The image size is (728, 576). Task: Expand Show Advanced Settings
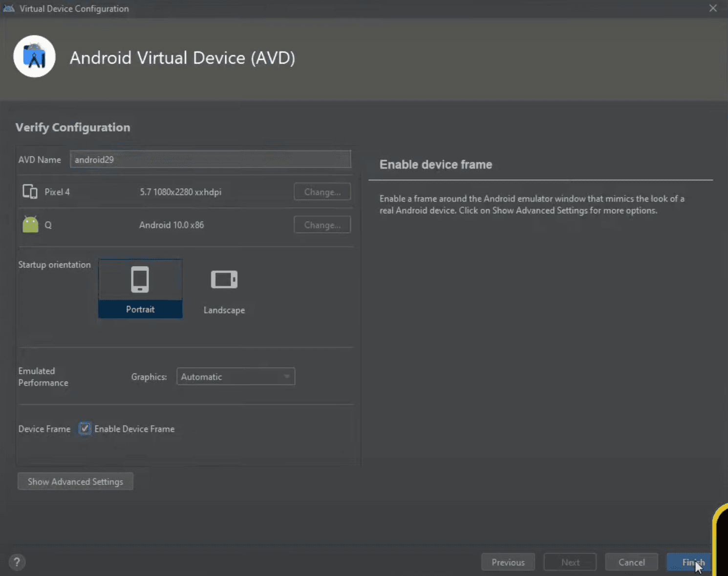[75, 481]
